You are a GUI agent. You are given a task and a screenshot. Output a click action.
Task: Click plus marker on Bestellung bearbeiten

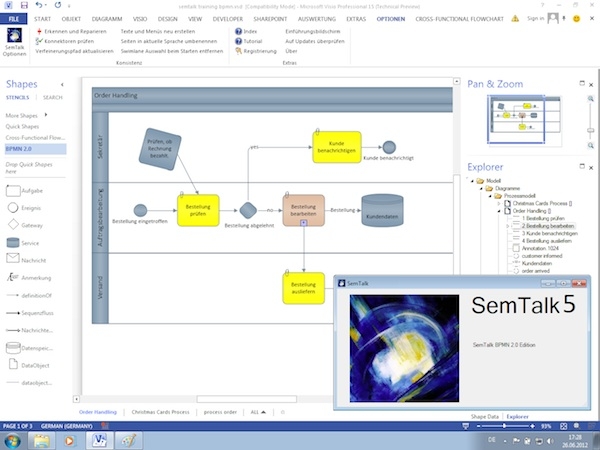(303, 223)
